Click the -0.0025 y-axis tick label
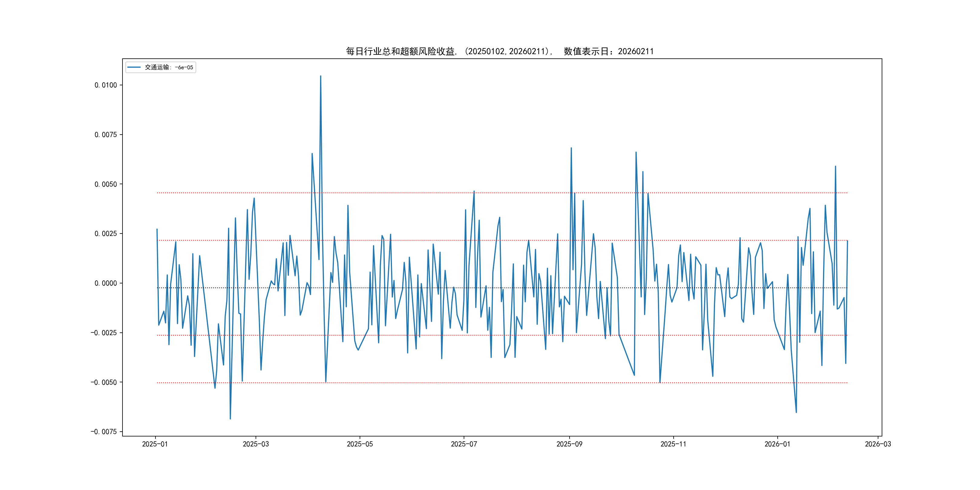Viewport: 980px width, 490px height. [x=103, y=332]
